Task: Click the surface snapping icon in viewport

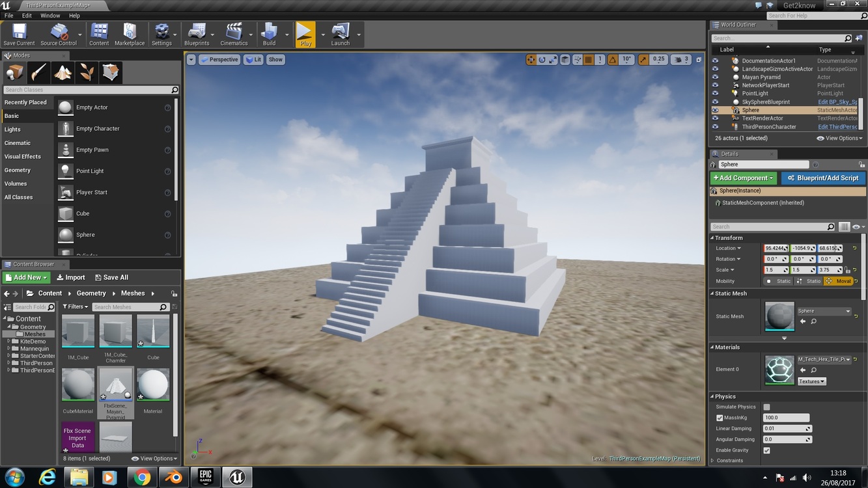Action: [x=577, y=59]
